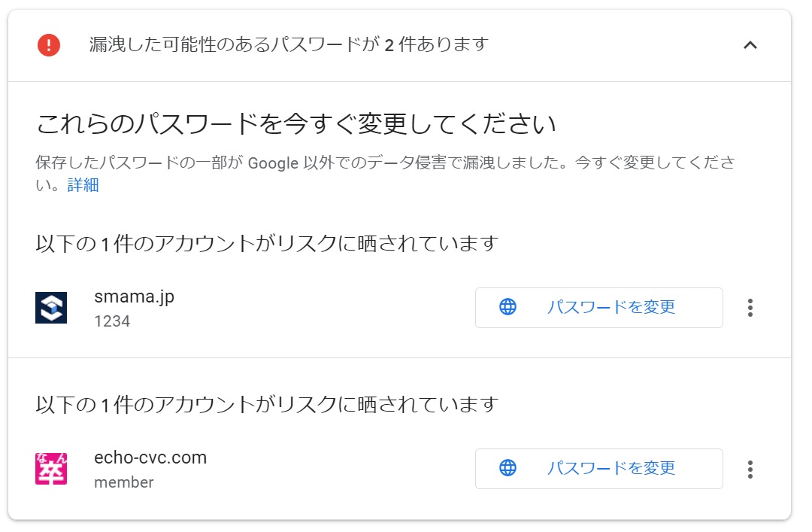812x532 pixels.
Task: Click first アカウントがリスクに晒されています subheading
Action: point(267,244)
